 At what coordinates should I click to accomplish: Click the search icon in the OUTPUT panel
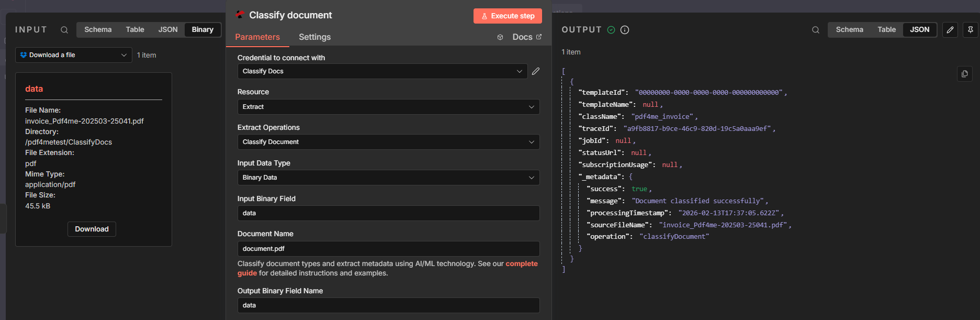[815, 30]
